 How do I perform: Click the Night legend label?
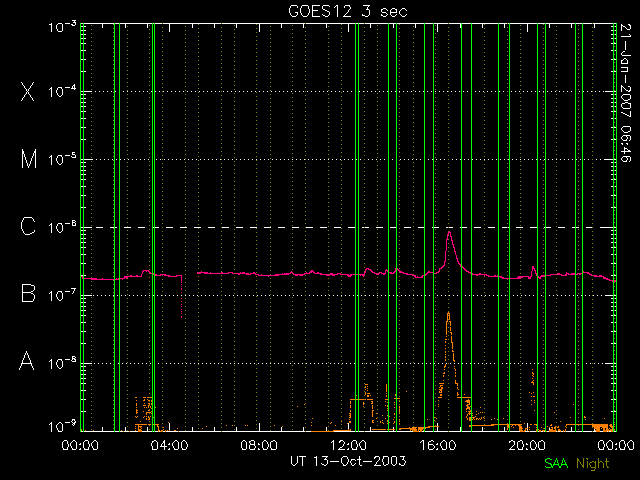[x=593, y=464]
